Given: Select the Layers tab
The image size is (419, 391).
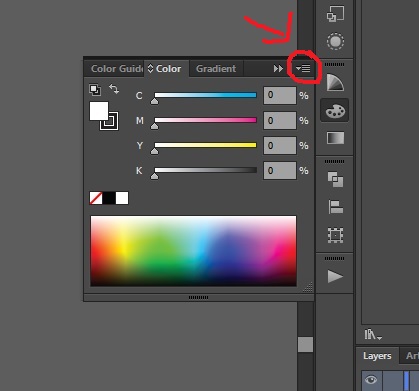Looking at the screenshot, I should click(377, 356).
